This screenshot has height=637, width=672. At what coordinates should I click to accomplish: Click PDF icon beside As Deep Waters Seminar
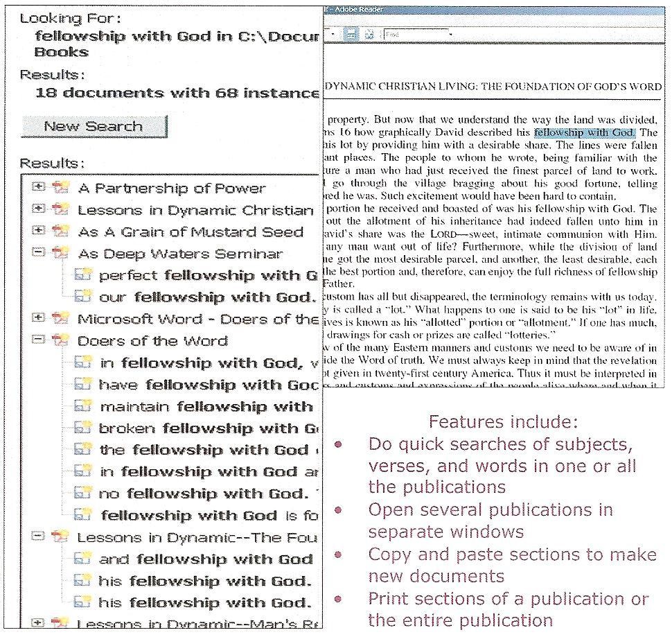tap(60, 253)
